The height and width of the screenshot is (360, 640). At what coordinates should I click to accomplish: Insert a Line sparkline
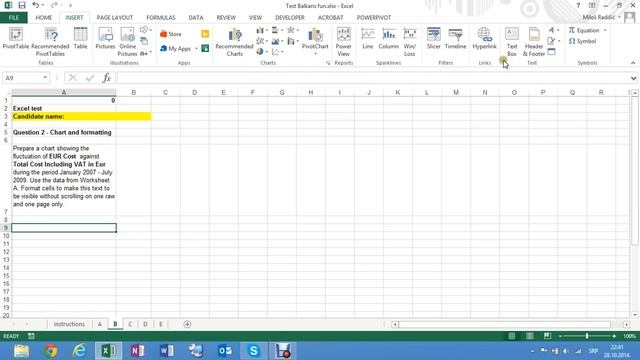pos(368,38)
